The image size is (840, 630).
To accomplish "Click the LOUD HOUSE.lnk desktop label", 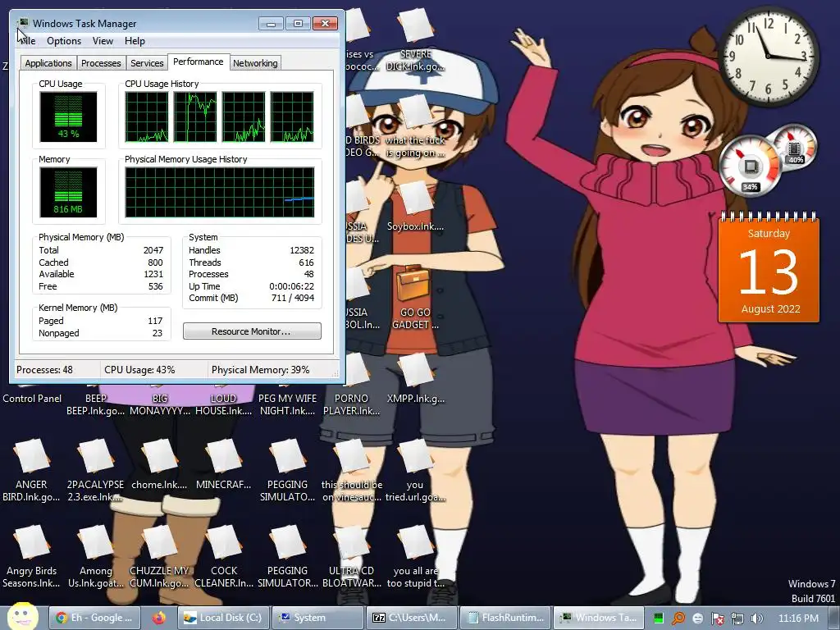I will tap(223, 404).
